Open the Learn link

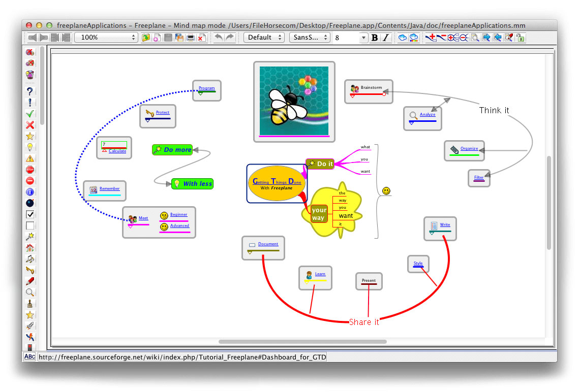coord(320,274)
